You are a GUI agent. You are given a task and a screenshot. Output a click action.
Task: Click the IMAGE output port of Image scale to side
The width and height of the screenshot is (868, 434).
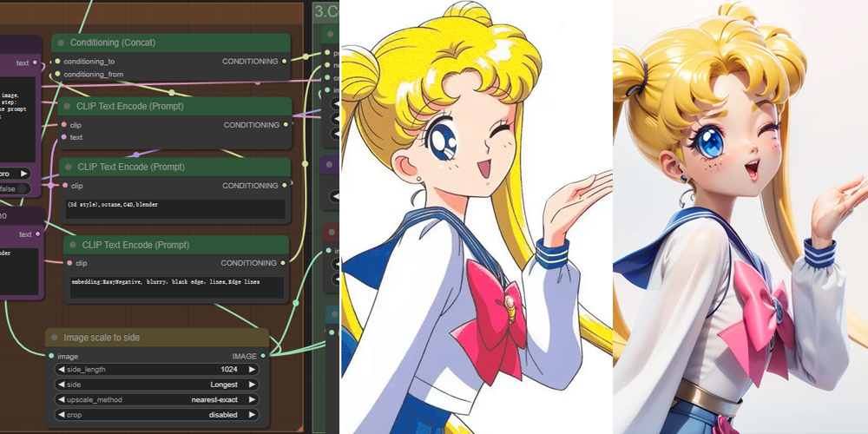tap(263, 356)
